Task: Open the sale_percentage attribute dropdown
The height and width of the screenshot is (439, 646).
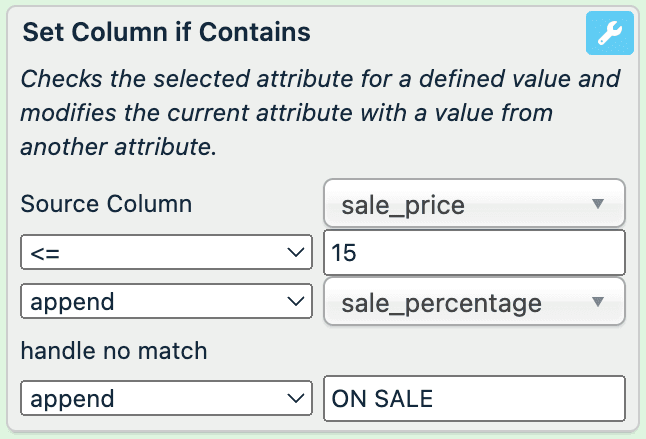Action: pos(474,302)
